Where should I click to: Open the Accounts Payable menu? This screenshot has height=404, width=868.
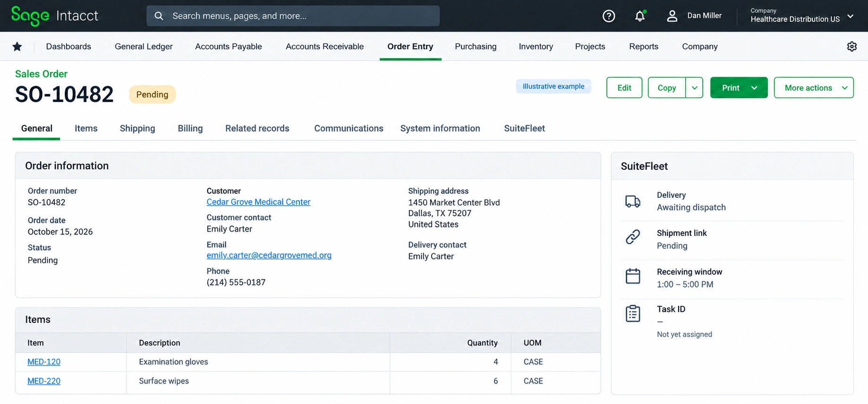pyautogui.click(x=229, y=46)
